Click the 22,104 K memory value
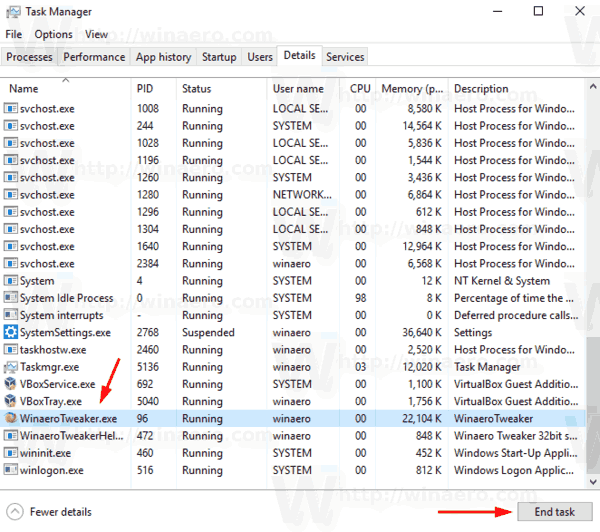This screenshot has width=600, height=532. coord(422,418)
